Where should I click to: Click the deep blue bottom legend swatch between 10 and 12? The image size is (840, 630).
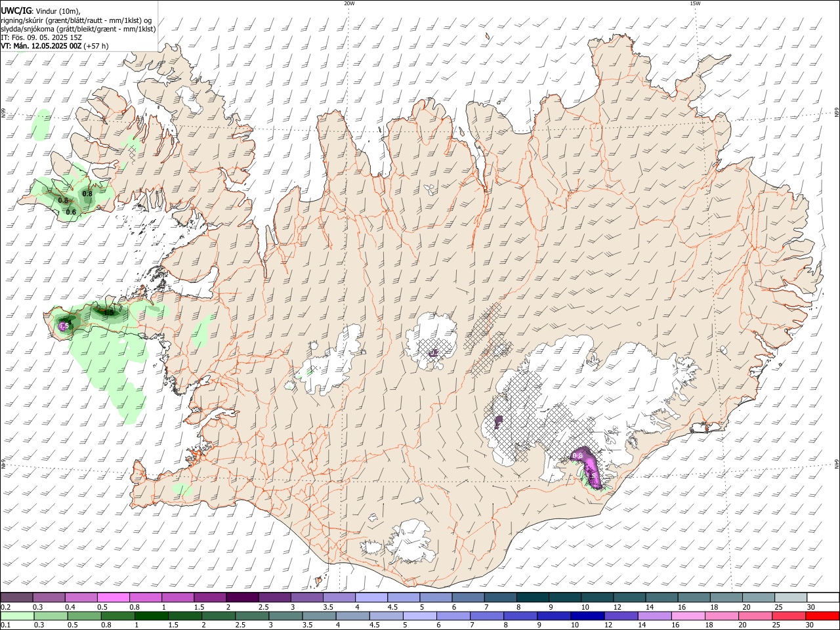[x=587, y=616]
